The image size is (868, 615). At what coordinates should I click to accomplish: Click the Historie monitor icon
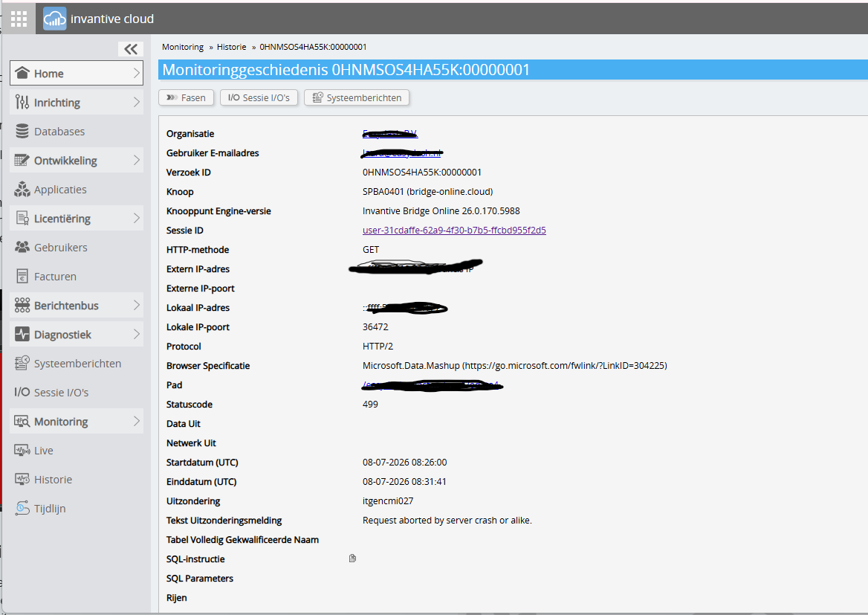coord(22,479)
